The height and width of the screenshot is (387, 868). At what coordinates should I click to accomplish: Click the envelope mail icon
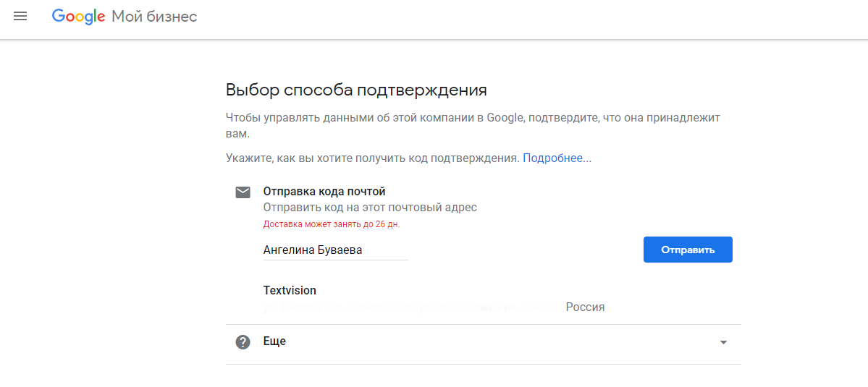pos(243,192)
